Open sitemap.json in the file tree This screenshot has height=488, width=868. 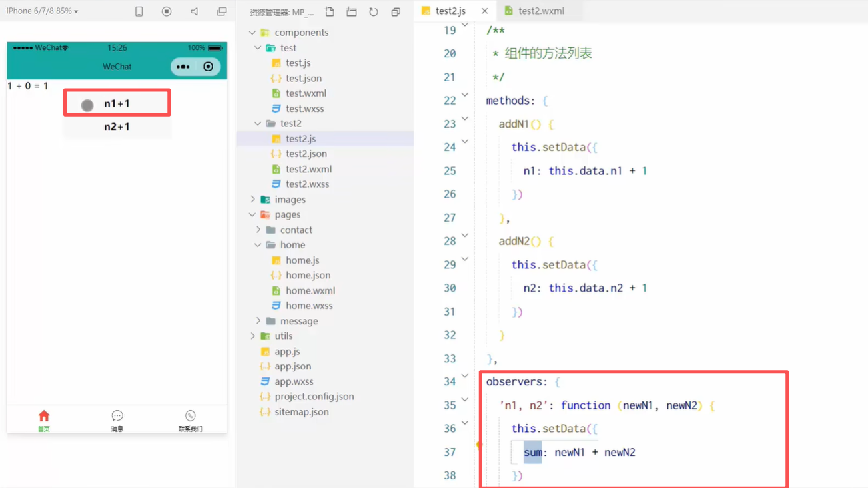tap(301, 411)
